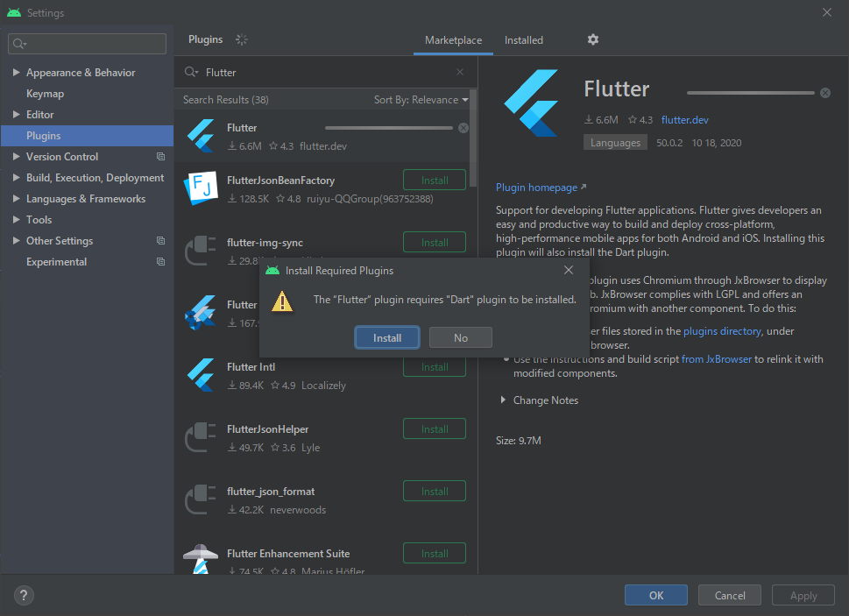Install FlutterJsonHelper plugin
The height and width of the screenshot is (616, 849).
pyautogui.click(x=435, y=429)
